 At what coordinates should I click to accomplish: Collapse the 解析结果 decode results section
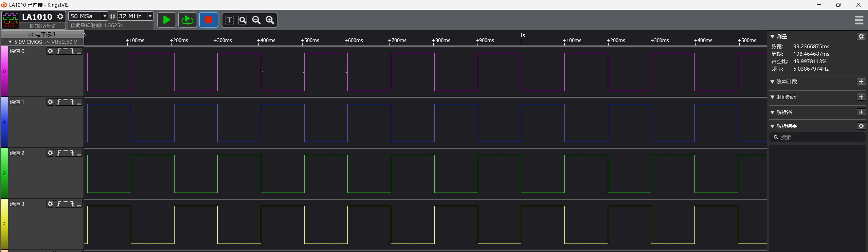pos(773,126)
